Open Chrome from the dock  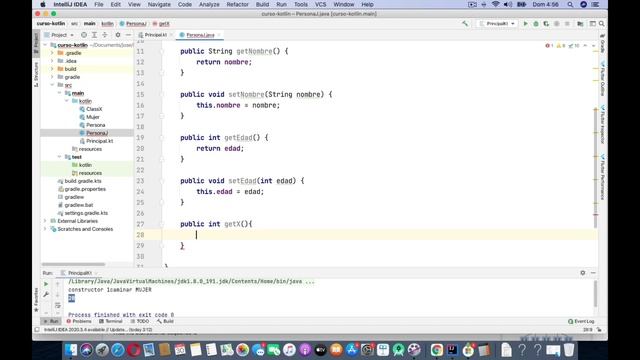436,350
